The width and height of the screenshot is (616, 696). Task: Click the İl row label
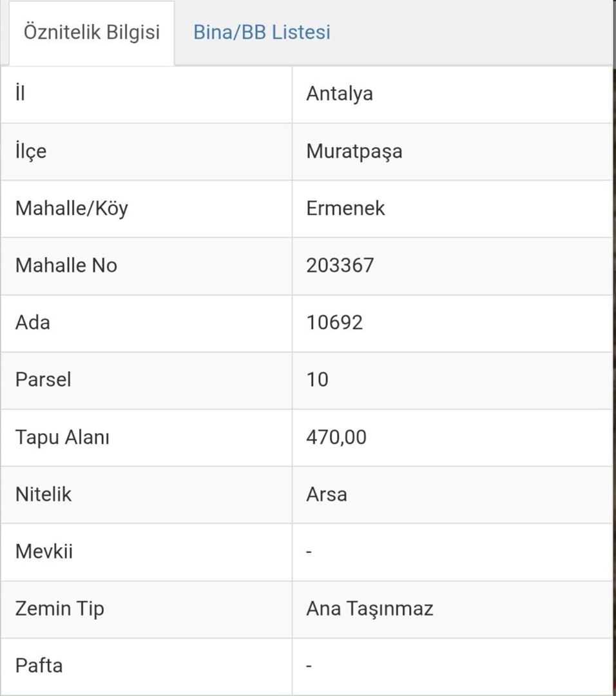(20, 94)
